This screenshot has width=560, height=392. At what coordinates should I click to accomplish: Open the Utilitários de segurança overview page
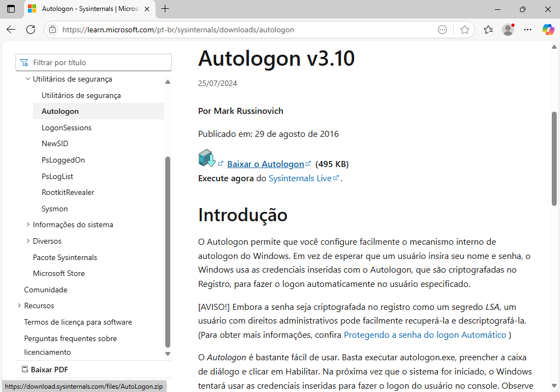pos(81,95)
